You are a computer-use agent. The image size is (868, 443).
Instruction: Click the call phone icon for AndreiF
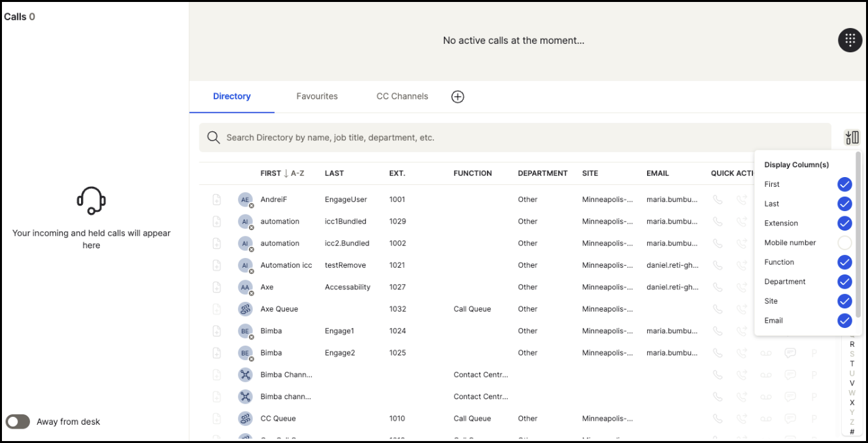point(718,200)
